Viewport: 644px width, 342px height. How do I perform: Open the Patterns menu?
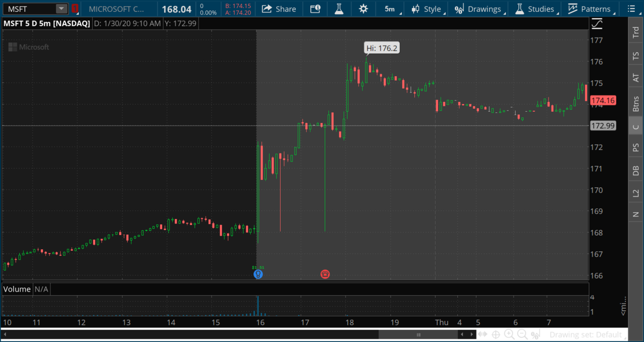590,9
